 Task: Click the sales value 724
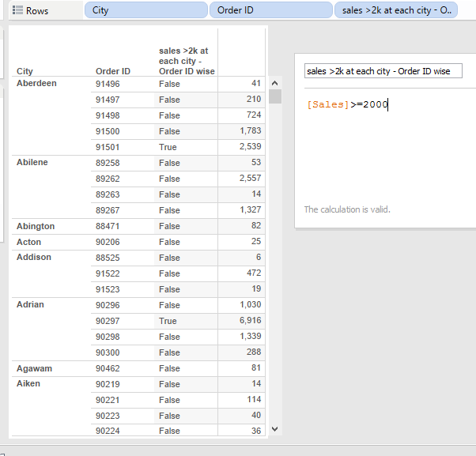(254, 115)
